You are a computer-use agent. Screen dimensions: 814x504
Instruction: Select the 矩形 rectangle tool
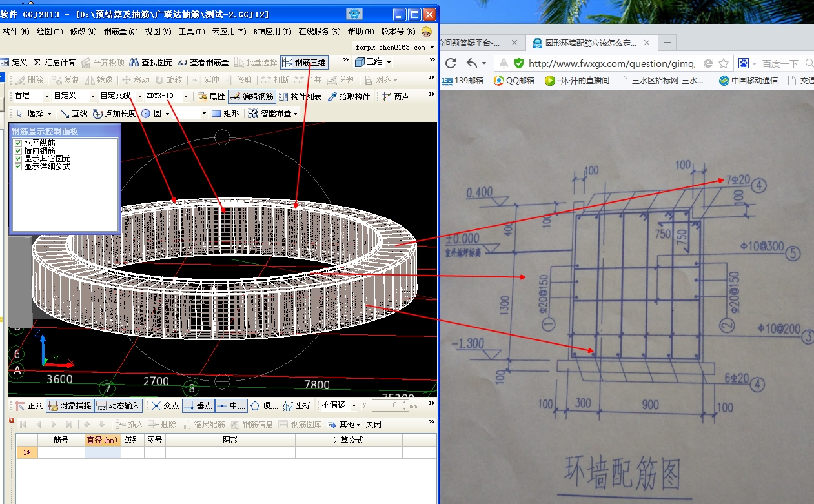click(225, 113)
